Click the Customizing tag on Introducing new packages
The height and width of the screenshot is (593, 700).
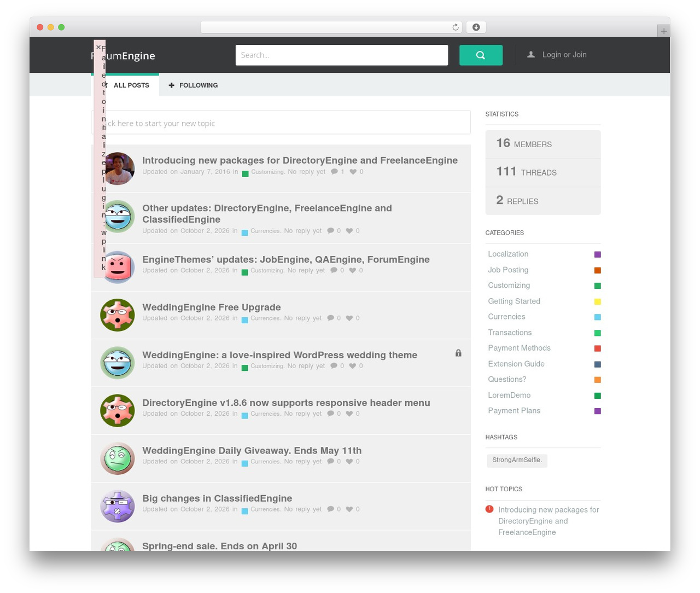click(267, 172)
